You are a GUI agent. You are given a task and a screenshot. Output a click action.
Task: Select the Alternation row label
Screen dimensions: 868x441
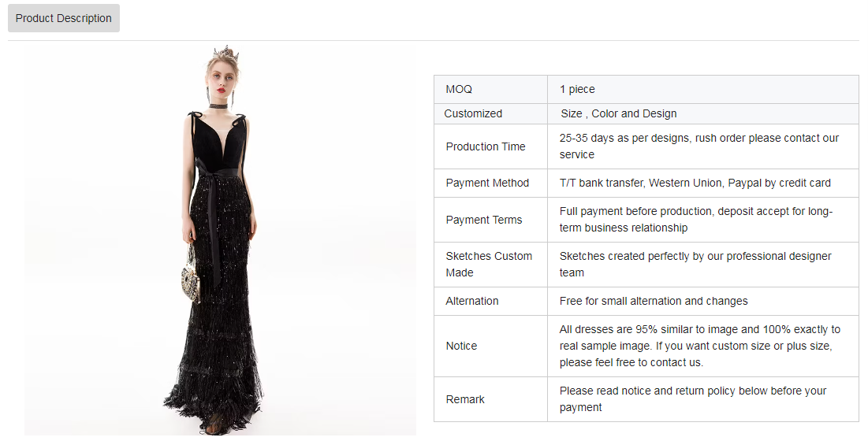472,301
